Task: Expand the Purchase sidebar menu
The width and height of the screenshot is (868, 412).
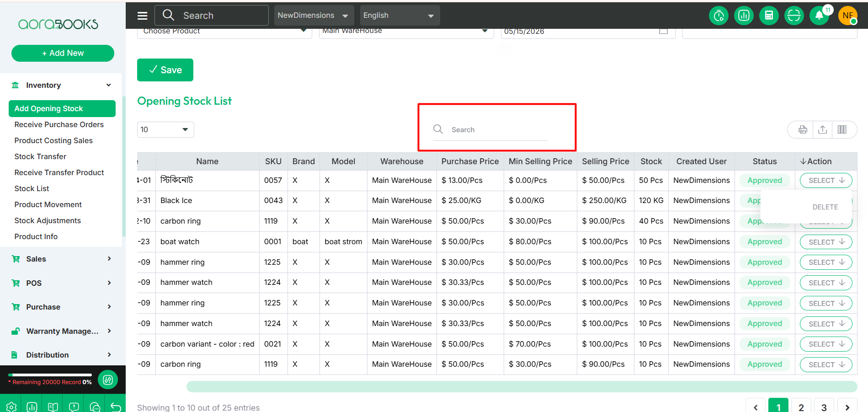Action: [62, 307]
